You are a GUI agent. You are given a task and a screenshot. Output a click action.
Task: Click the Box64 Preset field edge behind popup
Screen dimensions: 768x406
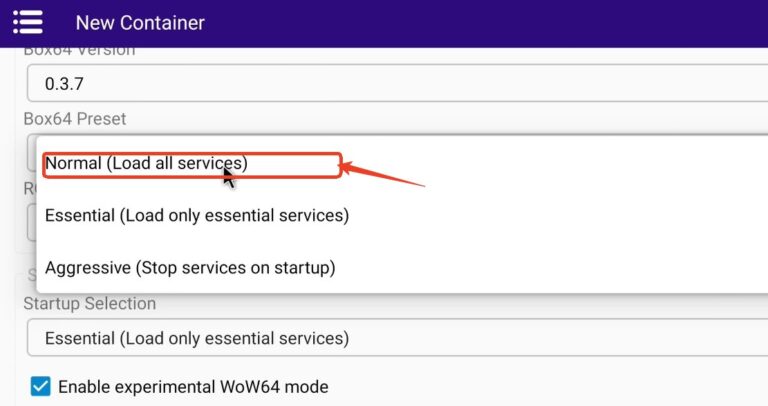click(x=28, y=153)
